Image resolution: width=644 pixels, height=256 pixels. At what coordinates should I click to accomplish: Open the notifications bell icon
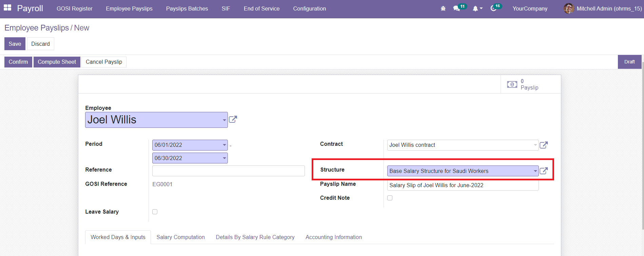pyautogui.click(x=475, y=8)
